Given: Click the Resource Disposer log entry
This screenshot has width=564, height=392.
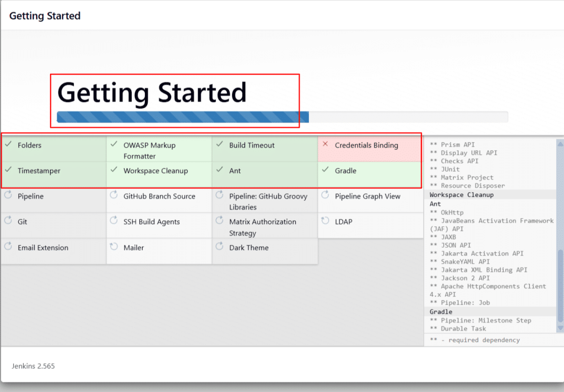Looking at the screenshot, I should 467,186.
